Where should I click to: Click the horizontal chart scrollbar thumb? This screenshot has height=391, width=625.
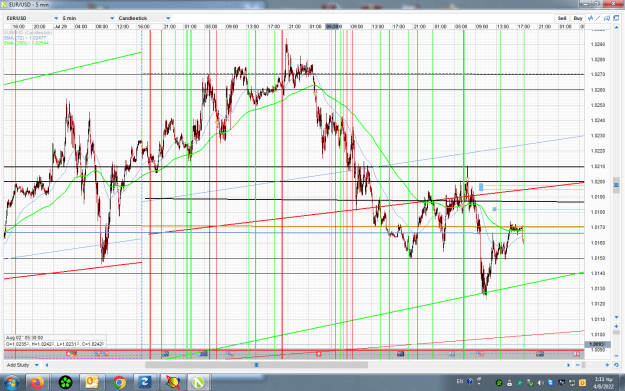click(x=256, y=365)
